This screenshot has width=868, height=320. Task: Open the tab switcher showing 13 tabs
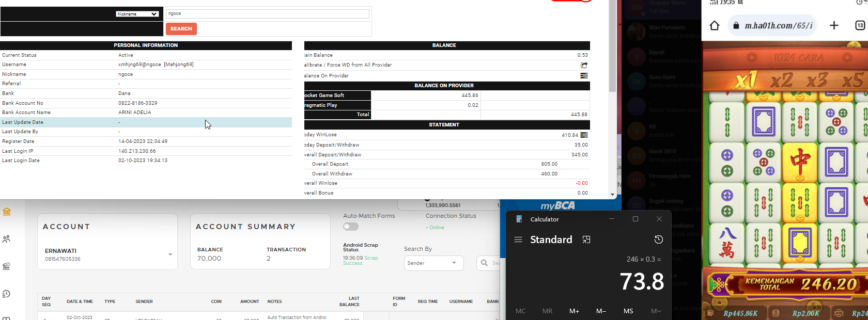tap(860, 25)
